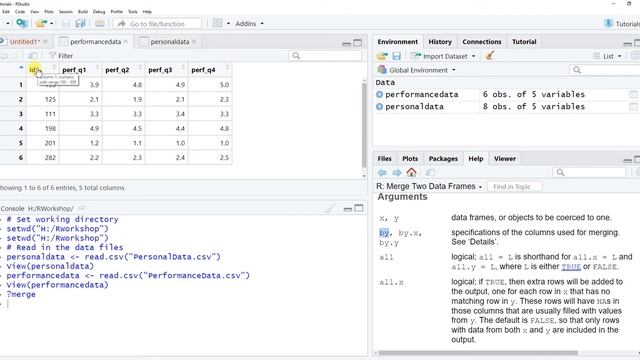Viewport: 640px width, 360px height.
Task: Click the console working directory arrow icon
Action: pyautogui.click(x=81, y=209)
